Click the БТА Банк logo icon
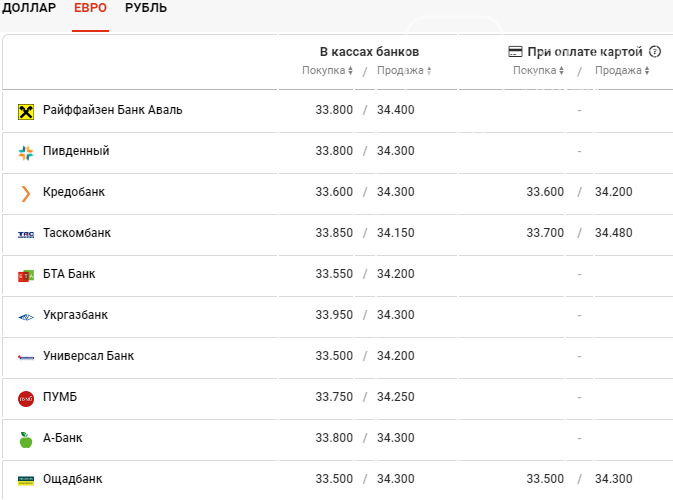Viewport: 673px width, 500px height. [26, 276]
